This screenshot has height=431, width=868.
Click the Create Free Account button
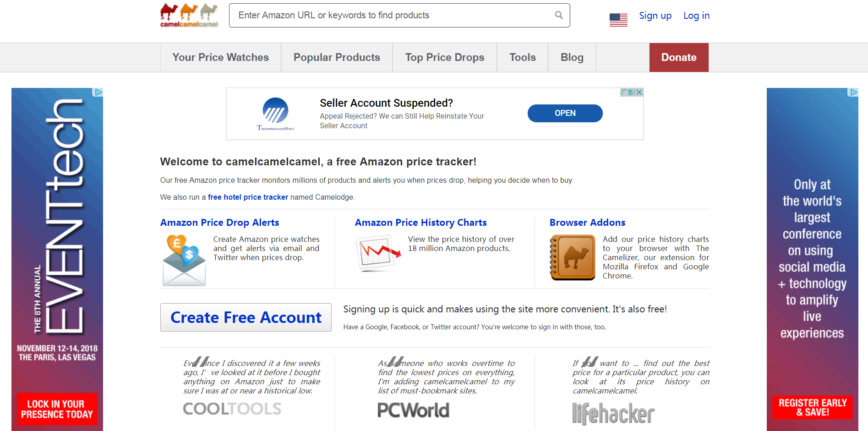[246, 317]
